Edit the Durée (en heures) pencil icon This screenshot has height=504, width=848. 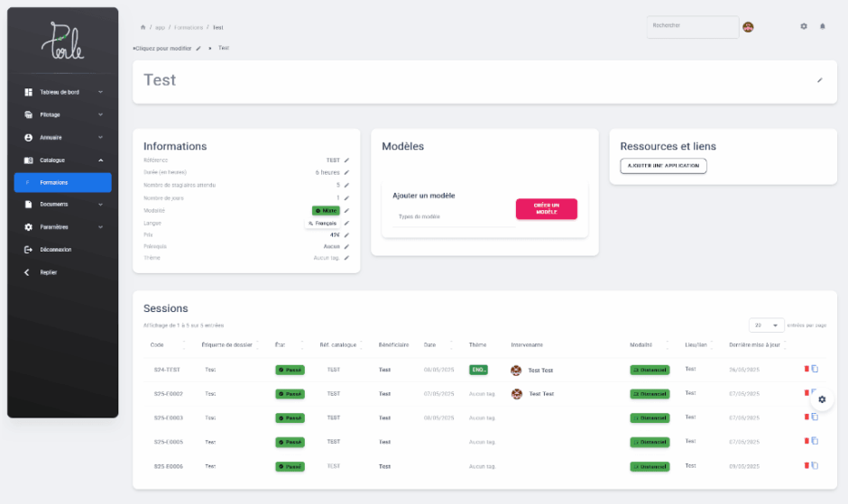point(346,172)
